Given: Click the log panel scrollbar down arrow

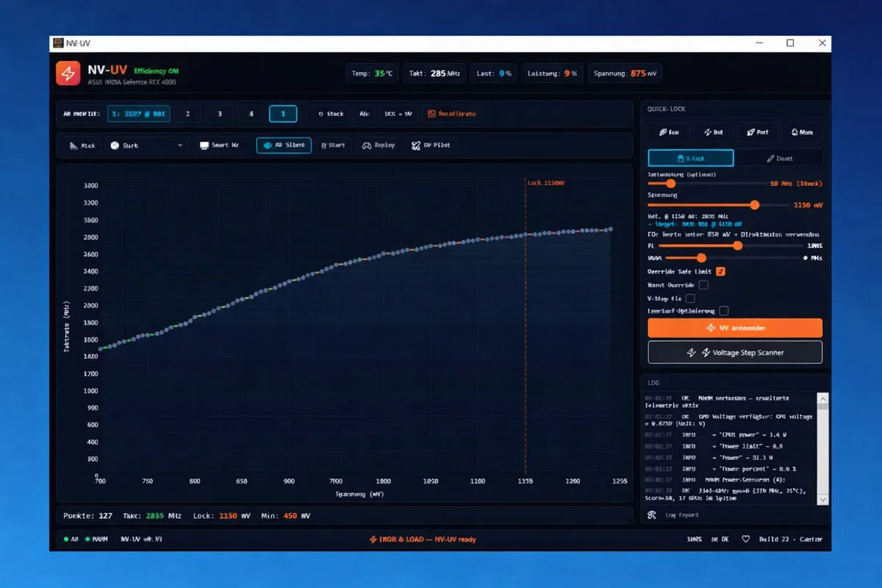Looking at the screenshot, I should [822, 499].
